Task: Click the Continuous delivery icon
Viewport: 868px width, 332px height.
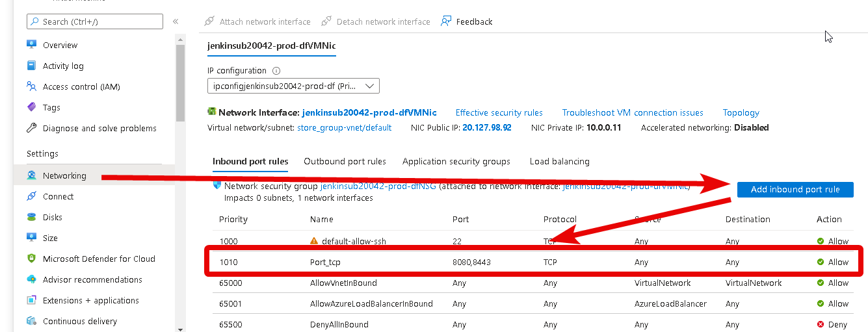Action: tap(31, 321)
